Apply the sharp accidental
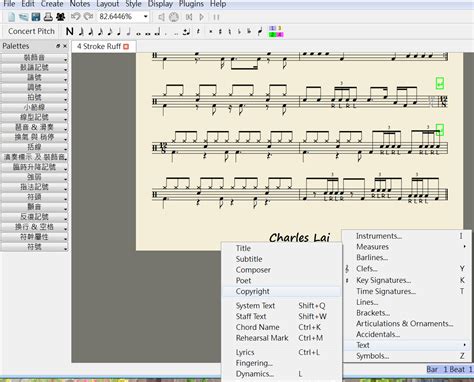The width and height of the screenshot is (474, 382). coord(220,31)
